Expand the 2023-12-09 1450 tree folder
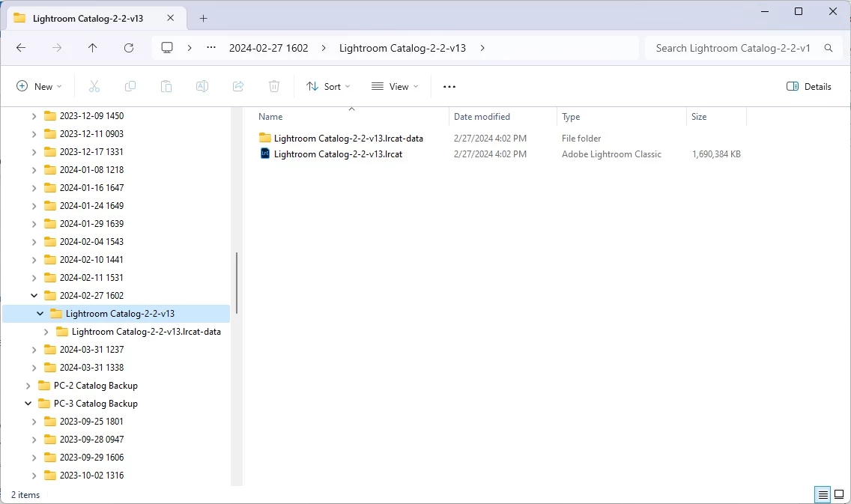This screenshot has width=851, height=504. [x=34, y=116]
